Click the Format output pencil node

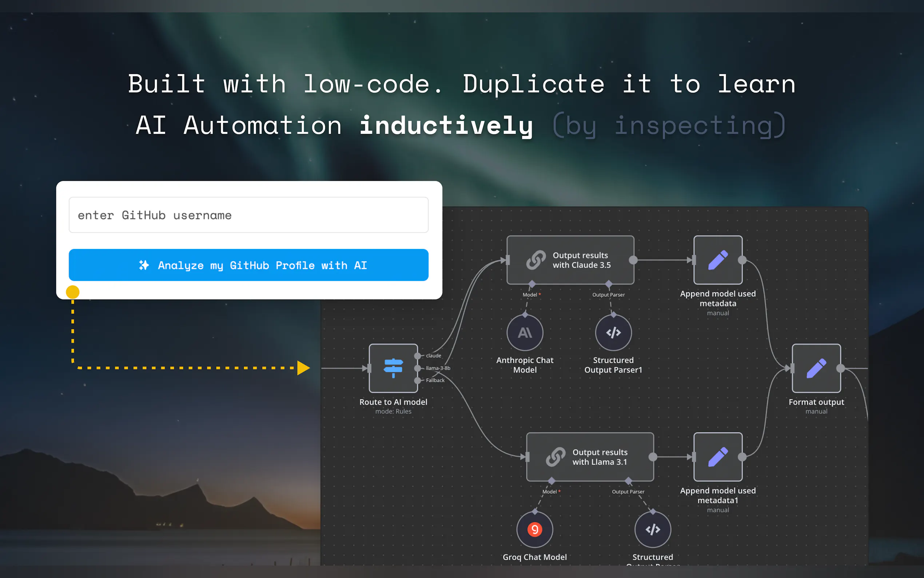816,368
